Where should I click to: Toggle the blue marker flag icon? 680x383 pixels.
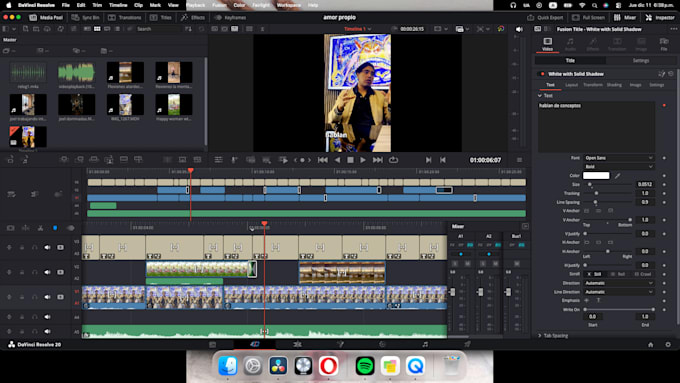[x=55, y=228]
